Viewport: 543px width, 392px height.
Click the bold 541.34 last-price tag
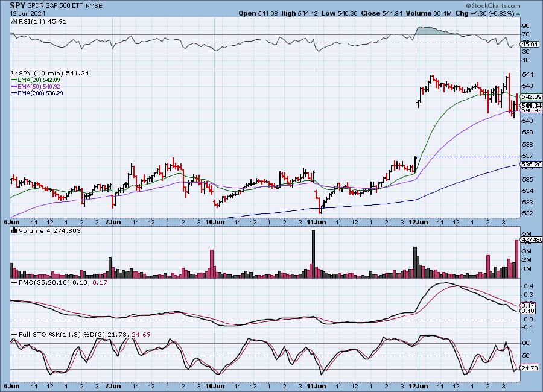pyautogui.click(x=531, y=106)
